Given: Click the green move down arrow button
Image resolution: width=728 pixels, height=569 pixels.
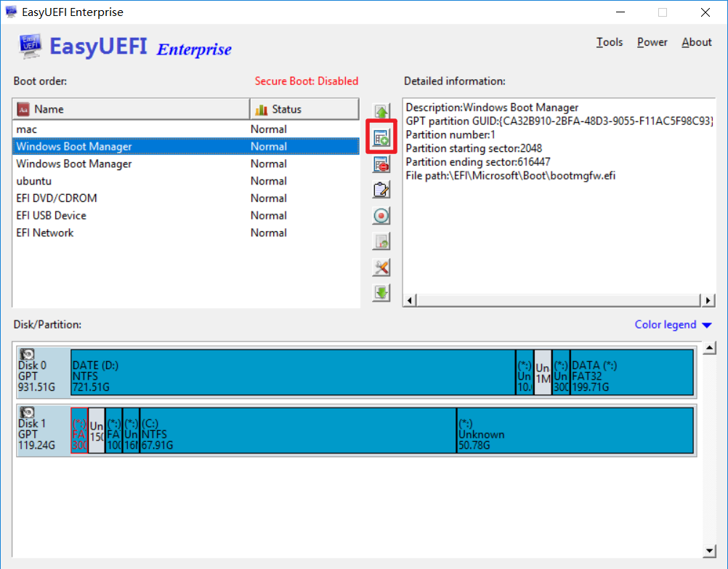Looking at the screenshot, I should [381, 293].
